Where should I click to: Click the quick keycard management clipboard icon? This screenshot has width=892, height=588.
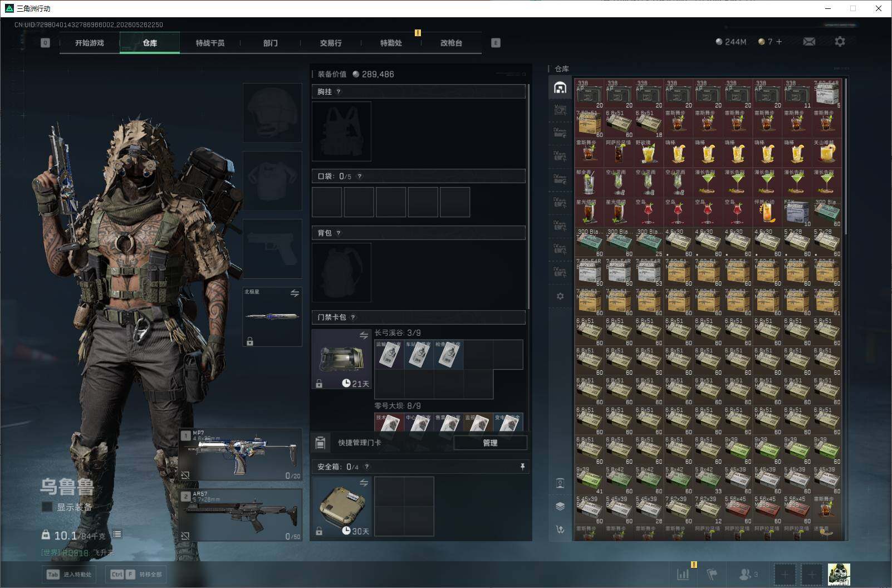tap(320, 443)
